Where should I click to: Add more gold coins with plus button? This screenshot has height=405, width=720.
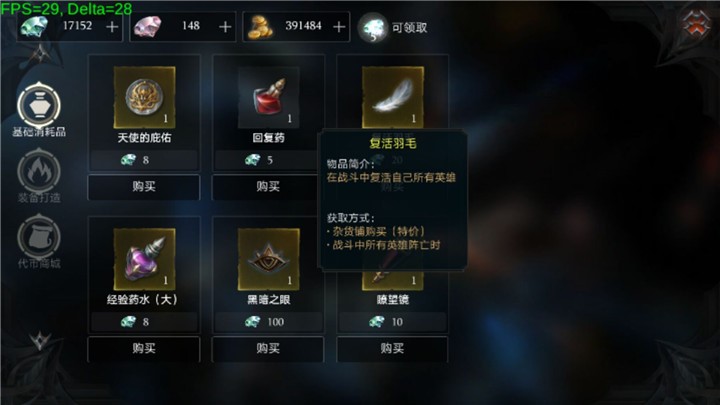pyautogui.click(x=339, y=27)
